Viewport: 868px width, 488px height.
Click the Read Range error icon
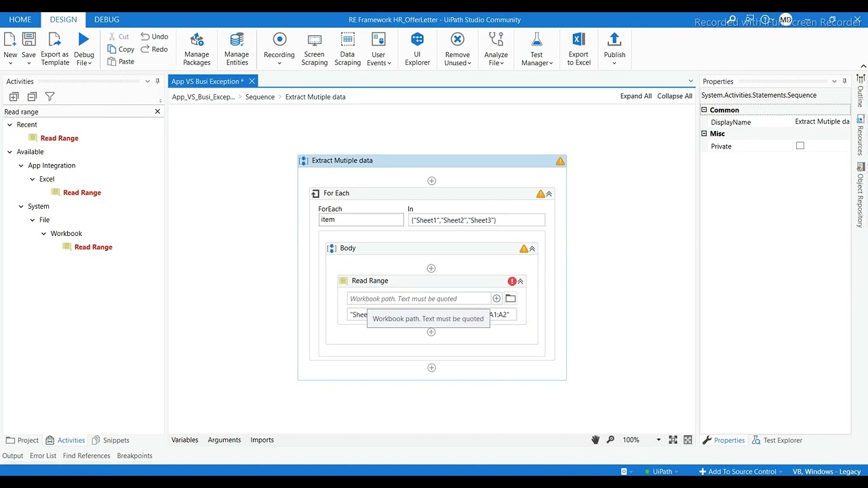pyautogui.click(x=512, y=281)
